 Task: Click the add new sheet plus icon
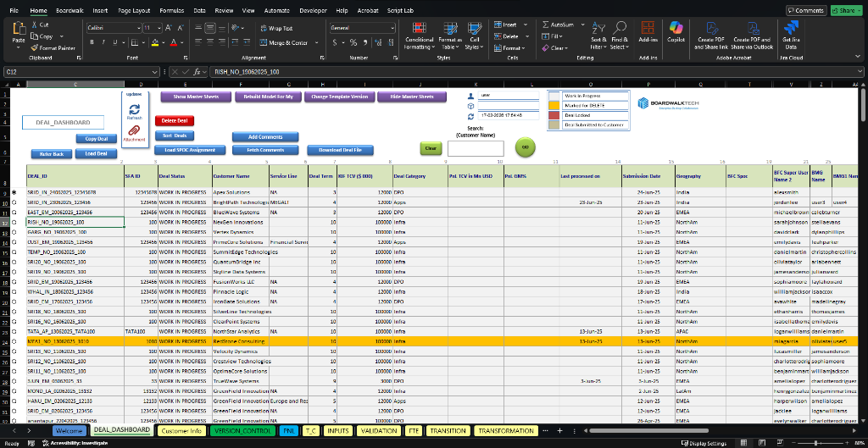pyautogui.click(x=559, y=431)
